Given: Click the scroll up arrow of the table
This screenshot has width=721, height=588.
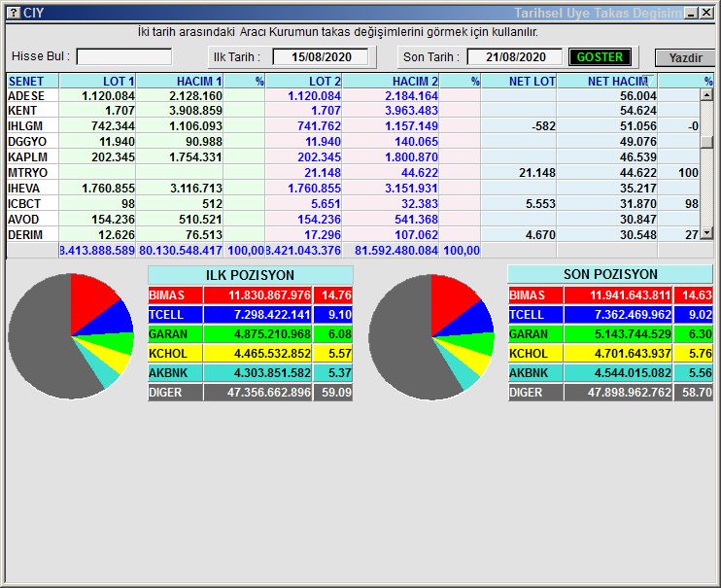Looking at the screenshot, I should pyautogui.click(x=706, y=95).
